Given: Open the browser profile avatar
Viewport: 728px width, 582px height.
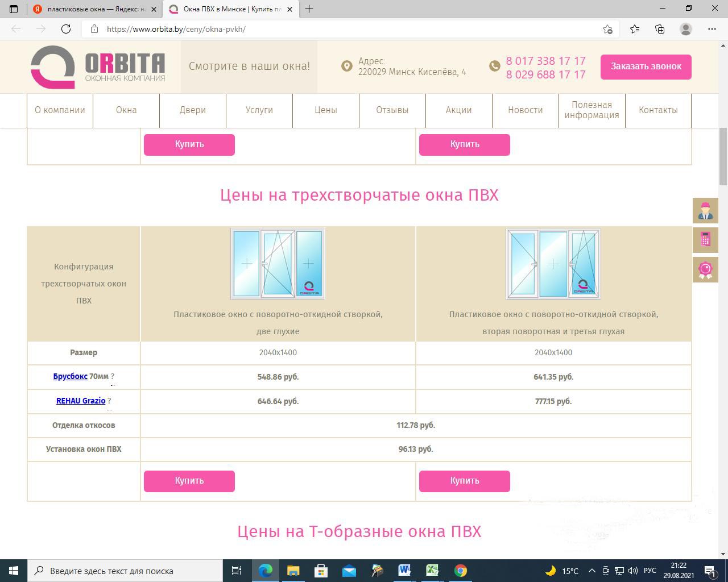Looking at the screenshot, I should [x=686, y=29].
